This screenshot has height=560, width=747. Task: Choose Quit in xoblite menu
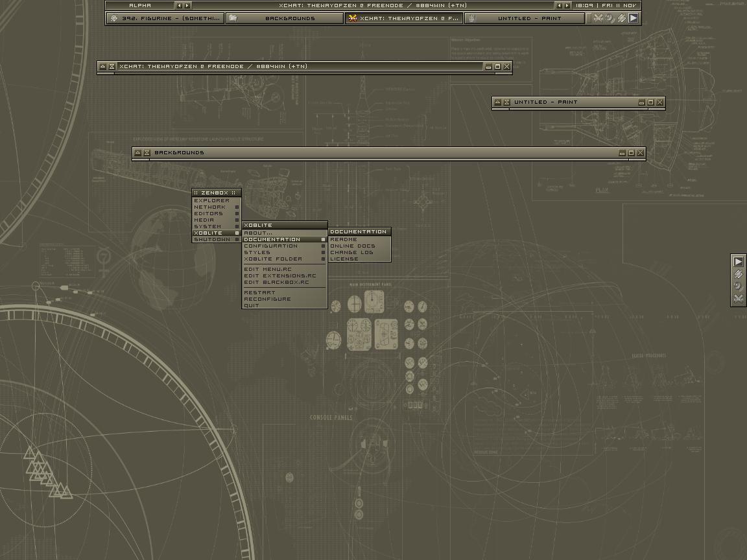click(285, 306)
